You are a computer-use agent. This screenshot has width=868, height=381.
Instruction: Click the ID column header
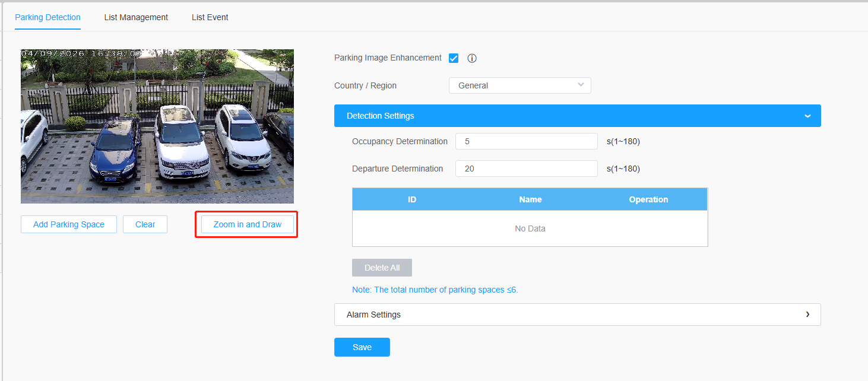coord(412,199)
